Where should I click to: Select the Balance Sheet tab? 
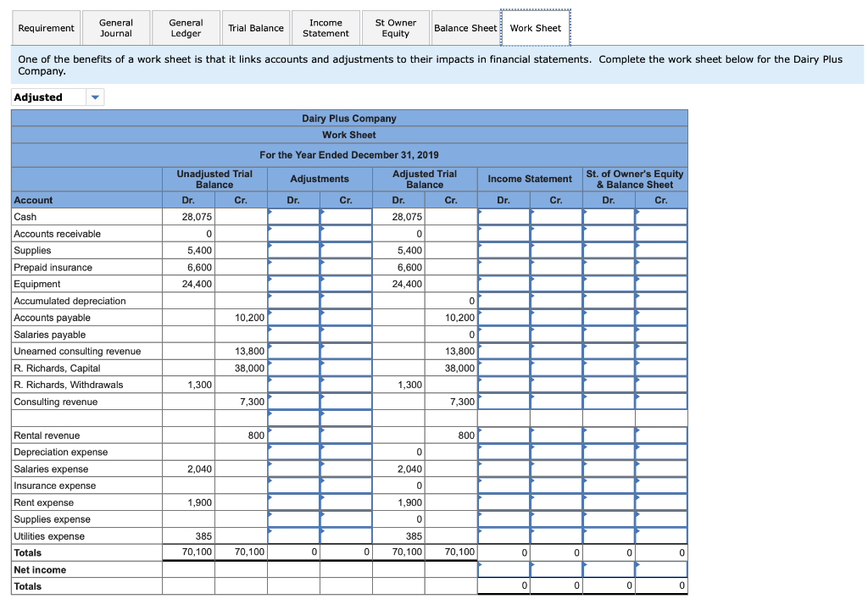[465, 27]
